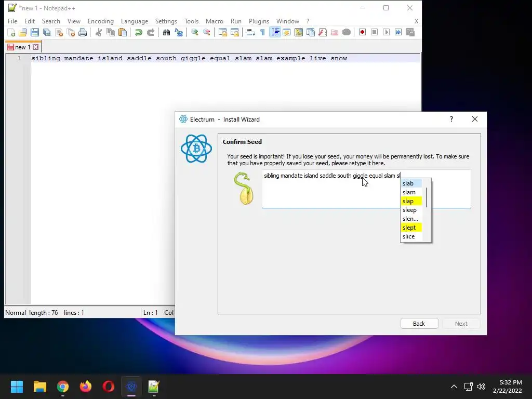532x399 pixels.
Task: Open the Macro menu
Action: point(215,21)
